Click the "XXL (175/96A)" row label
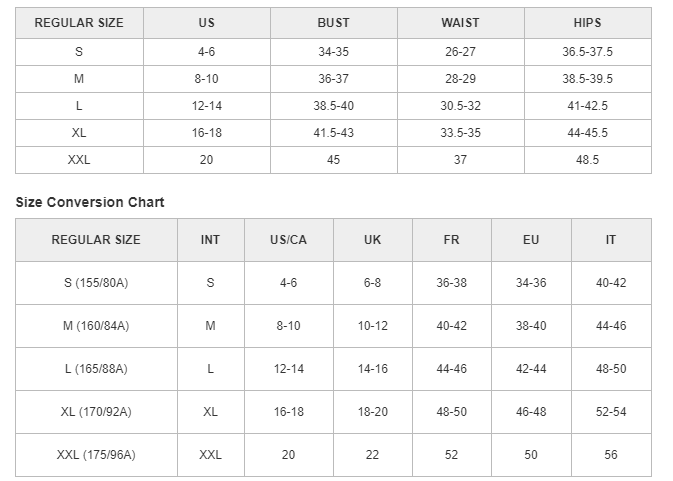Viewport: 673px width, 481px height. (x=96, y=455)
